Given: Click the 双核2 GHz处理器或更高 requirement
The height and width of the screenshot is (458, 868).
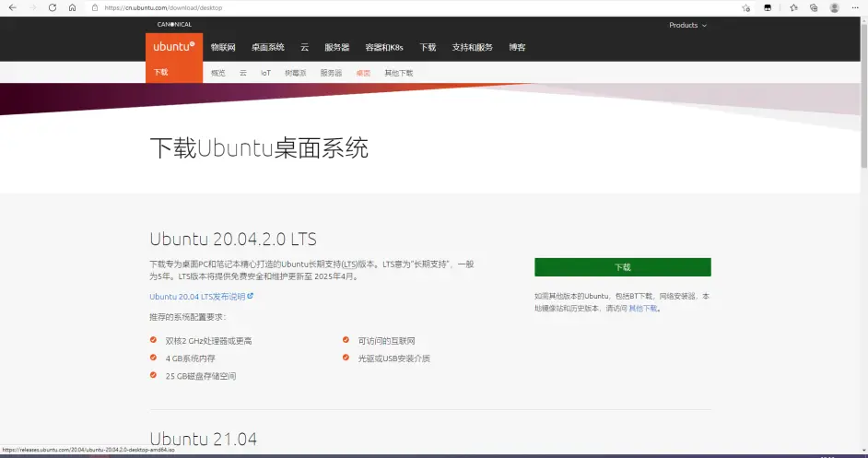Looking at the screenshot, I should [x=208, y=341].
